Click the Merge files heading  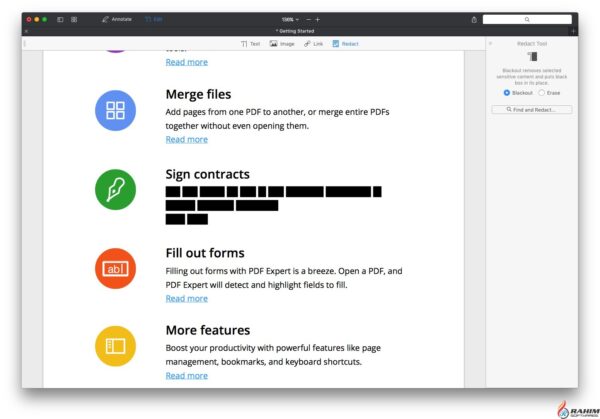198,95
